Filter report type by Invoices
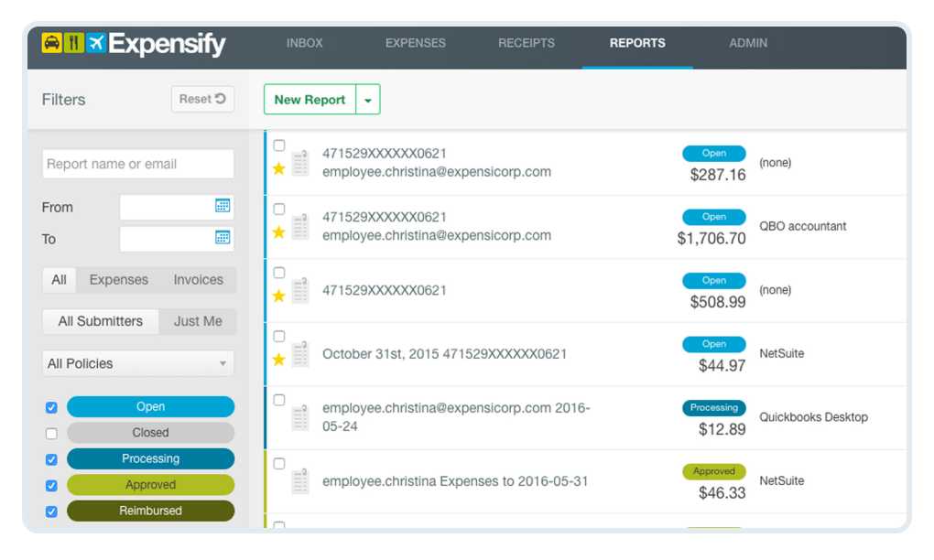The height and width of the screenshot is (560, 934). (x=199, y=280)
